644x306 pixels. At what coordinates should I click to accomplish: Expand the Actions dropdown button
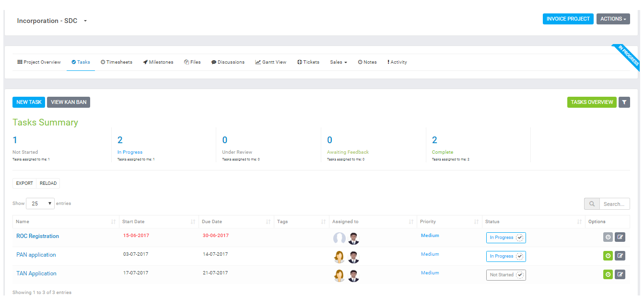click(x=613, y=19)
